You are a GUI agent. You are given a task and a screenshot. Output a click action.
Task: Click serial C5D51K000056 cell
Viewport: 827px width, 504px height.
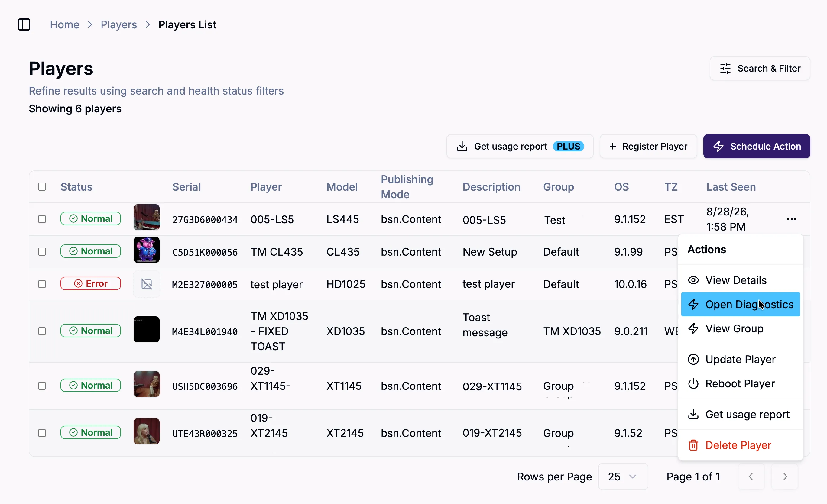(x=205, y=252)
